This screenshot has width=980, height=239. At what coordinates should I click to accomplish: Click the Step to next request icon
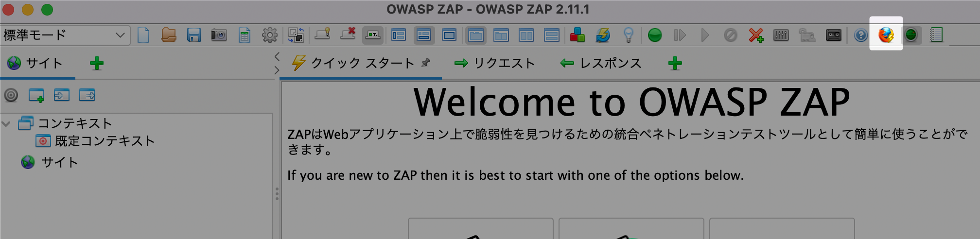click(x=680, y=35)
